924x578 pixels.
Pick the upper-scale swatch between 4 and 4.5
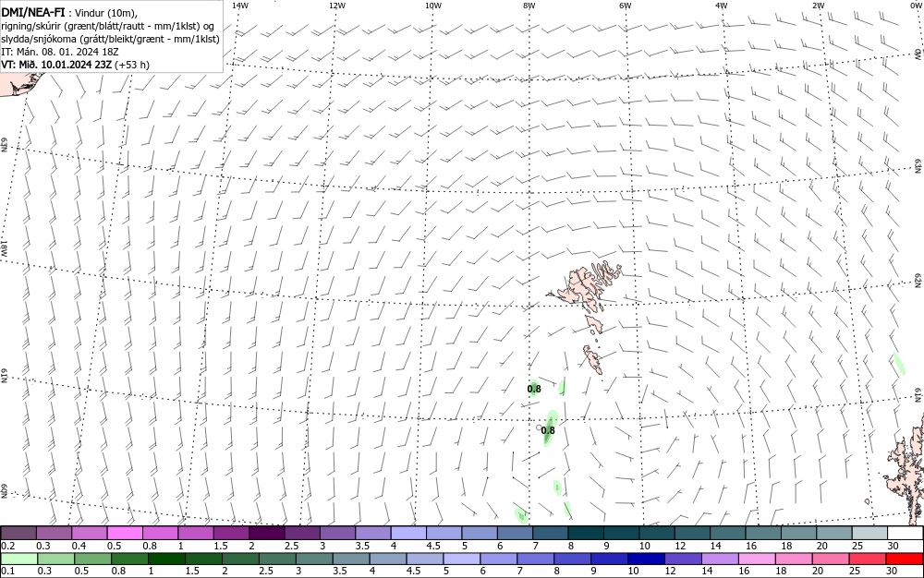408,533
